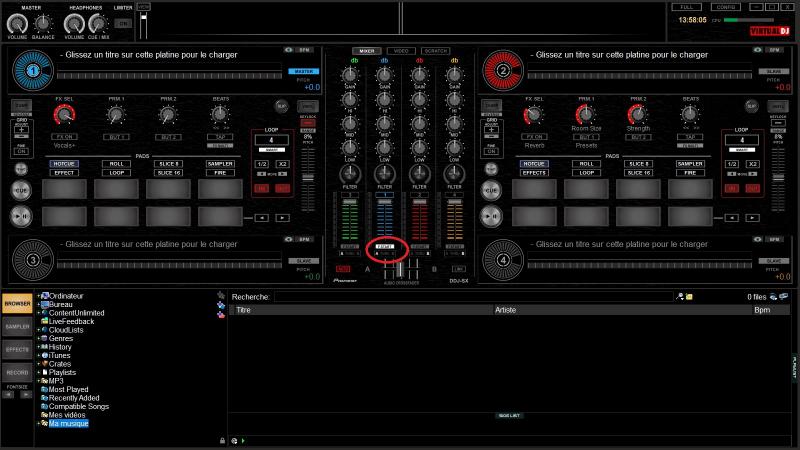
Task: Click the deck 2 red jog wheel
Action: click(x=503, y=71)
